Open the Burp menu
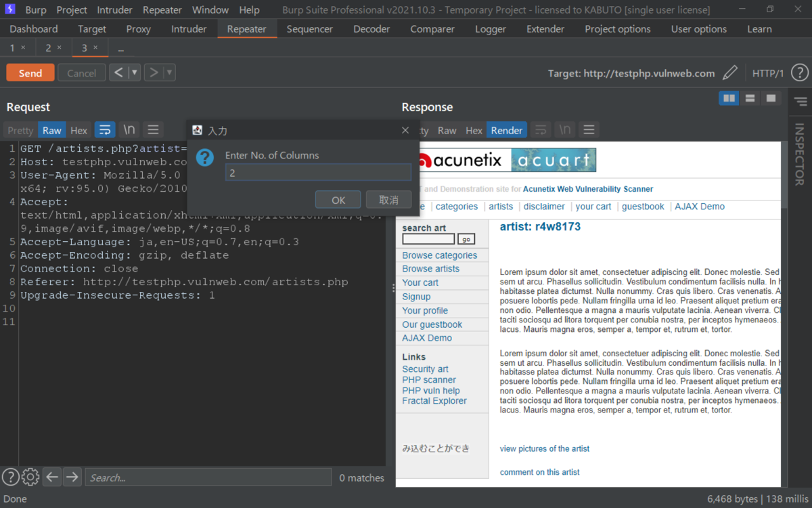The width and height of the screenshot is (812, 508). pyautogui.click(x=36, y=10)
